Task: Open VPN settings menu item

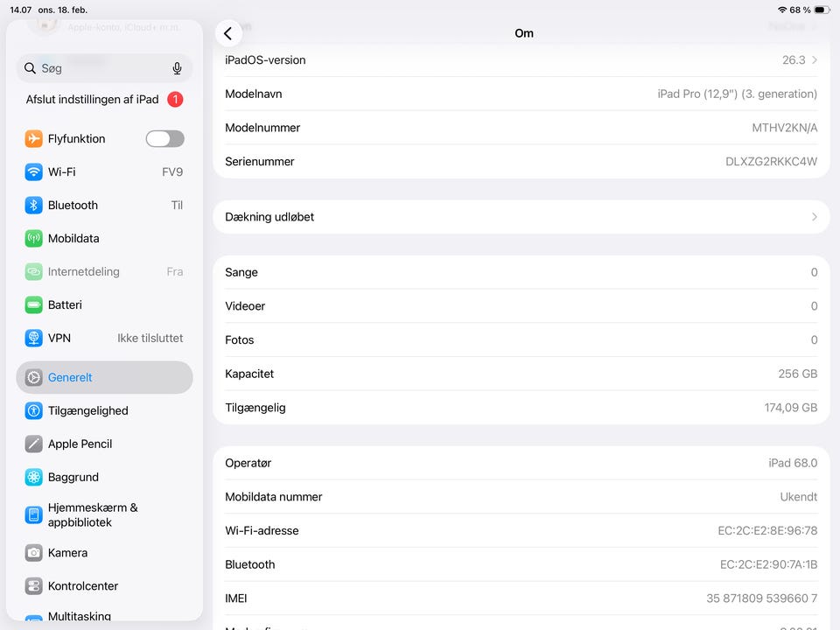Action: coord(104,338)
